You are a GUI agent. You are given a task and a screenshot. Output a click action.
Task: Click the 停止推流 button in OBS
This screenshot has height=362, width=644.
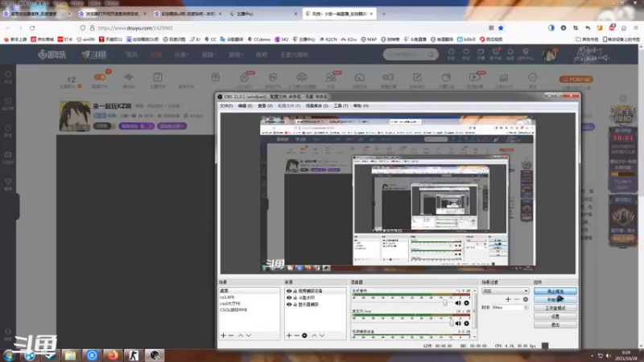[555, 291]
